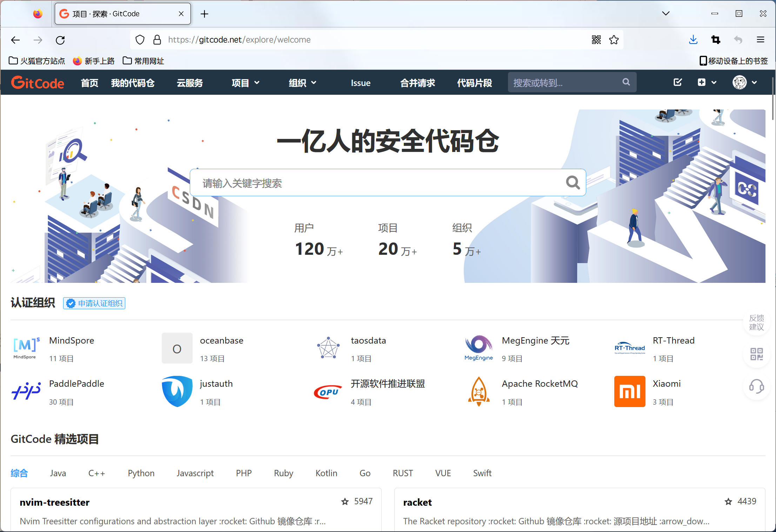The height and width of the screenshot is (532, 776).
Task: Expand the 项目 dropdown in navbar
Action: [x=246, y=83]
